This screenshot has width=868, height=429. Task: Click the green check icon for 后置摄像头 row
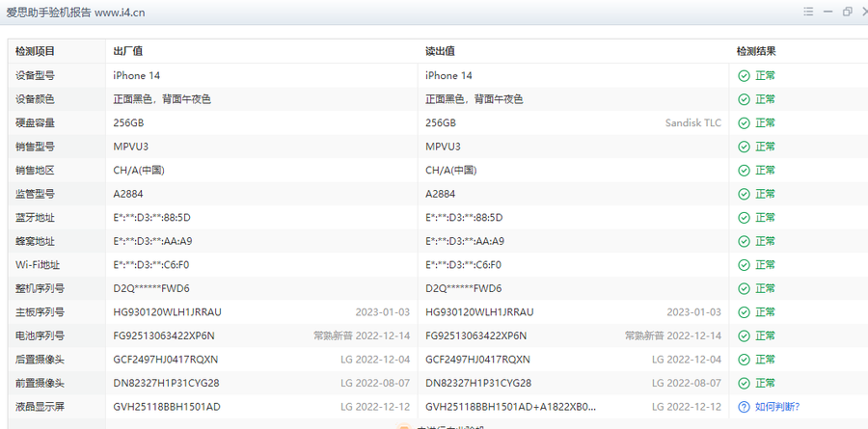coord(744,360)
